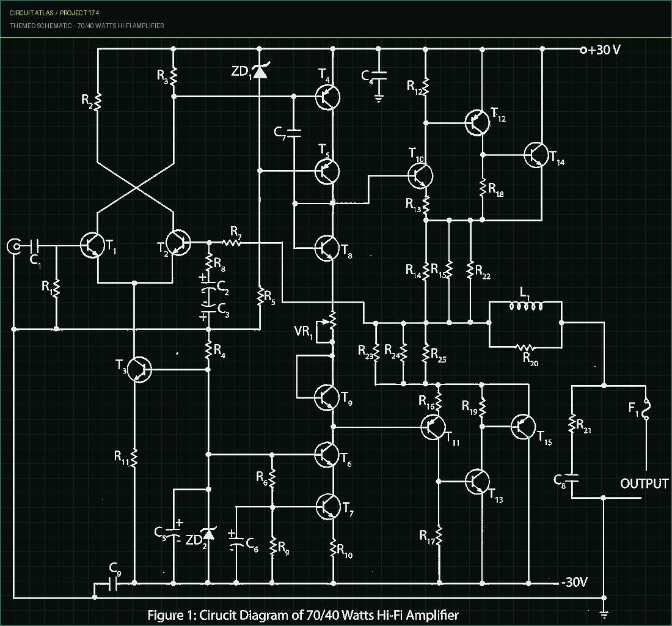Click the input jack connector symbol

13,246
